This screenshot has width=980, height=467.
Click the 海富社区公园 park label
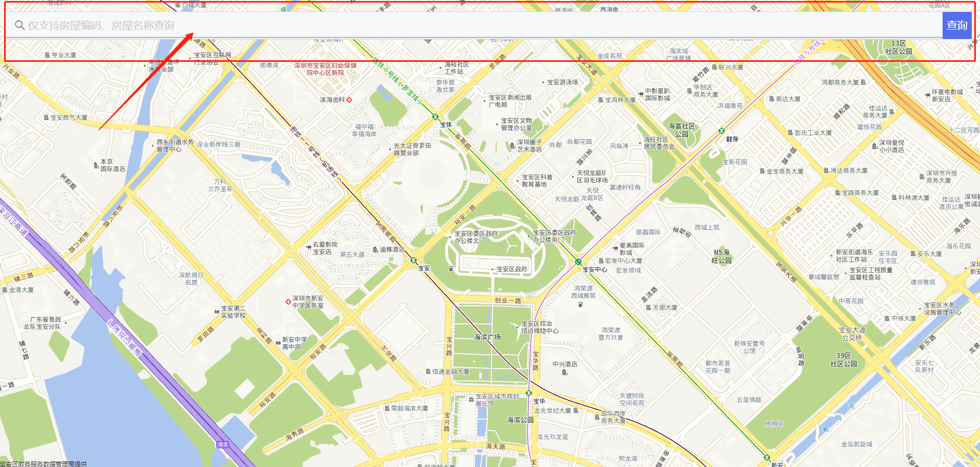682,130
